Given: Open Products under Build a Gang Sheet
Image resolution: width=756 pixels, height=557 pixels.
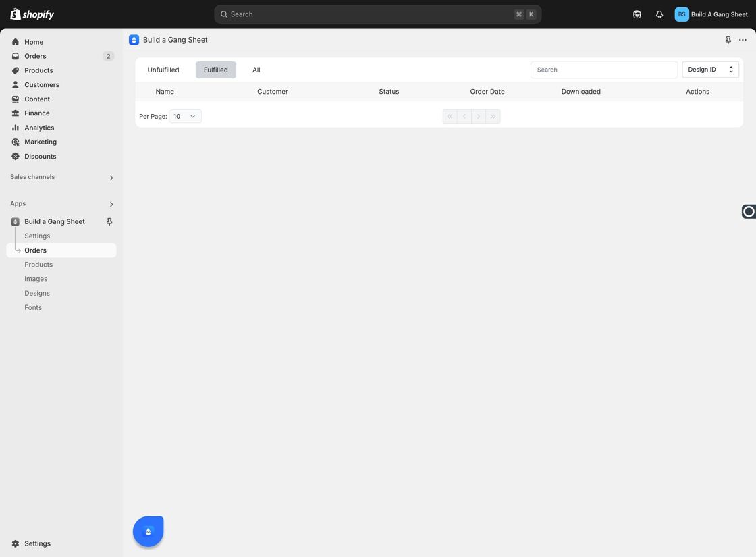Looking at the screenshot, I should click(x=38, y=264).
